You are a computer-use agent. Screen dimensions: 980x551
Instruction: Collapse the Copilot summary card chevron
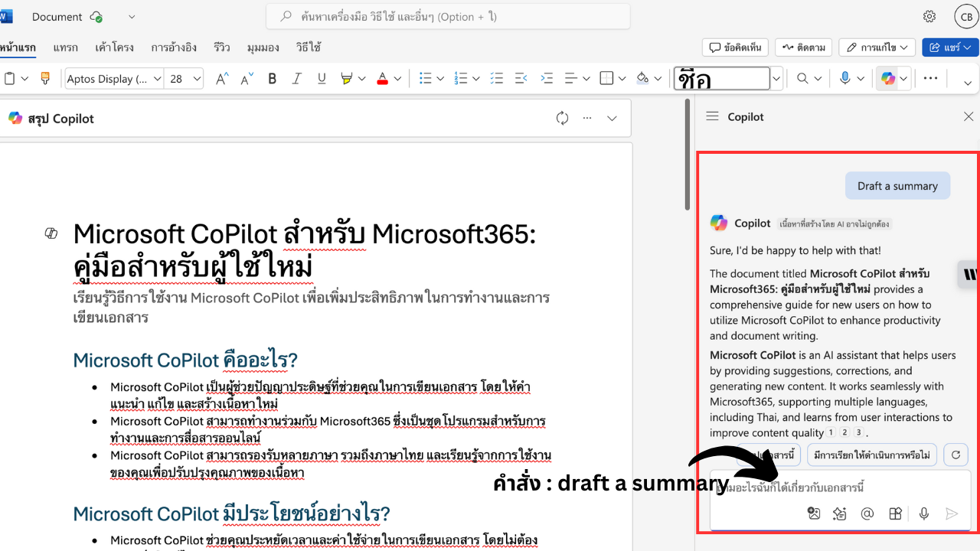[x=612, y=118]
